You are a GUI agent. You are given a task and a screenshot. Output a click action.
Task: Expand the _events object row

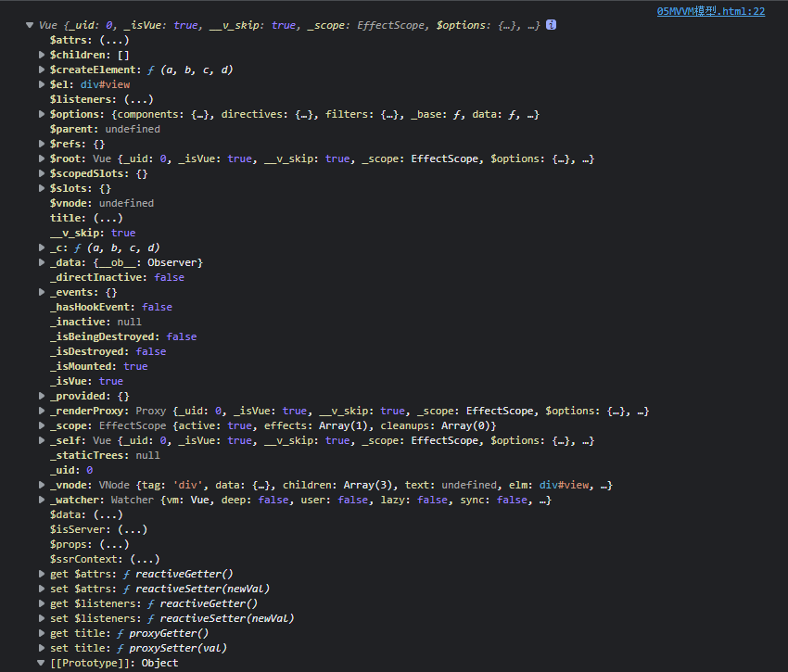[42, 292]
